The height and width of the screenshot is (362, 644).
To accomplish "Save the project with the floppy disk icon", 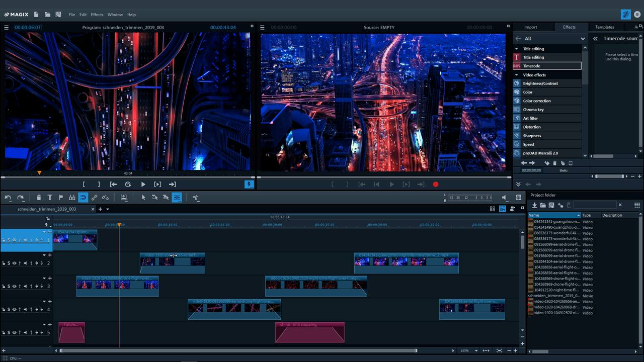I will point(58,15).
